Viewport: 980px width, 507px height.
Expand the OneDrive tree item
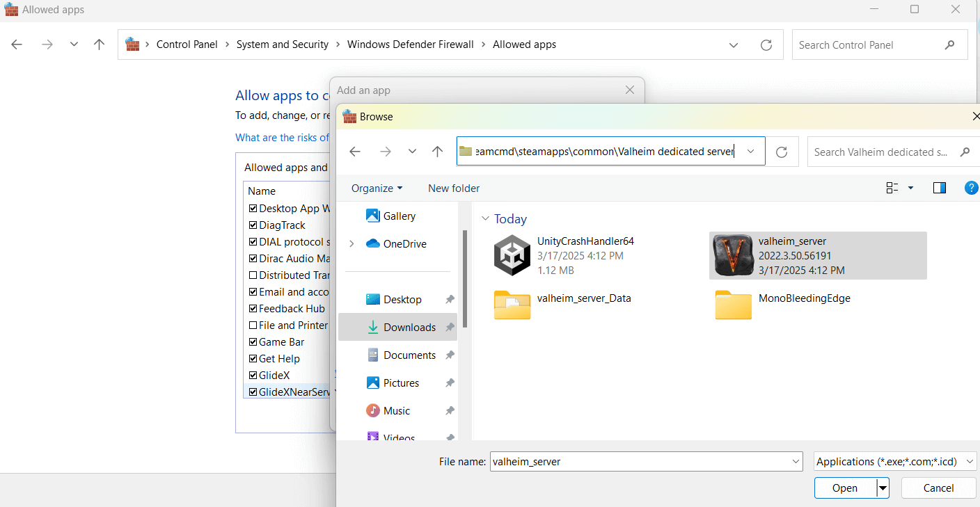[x=351, y=244]
